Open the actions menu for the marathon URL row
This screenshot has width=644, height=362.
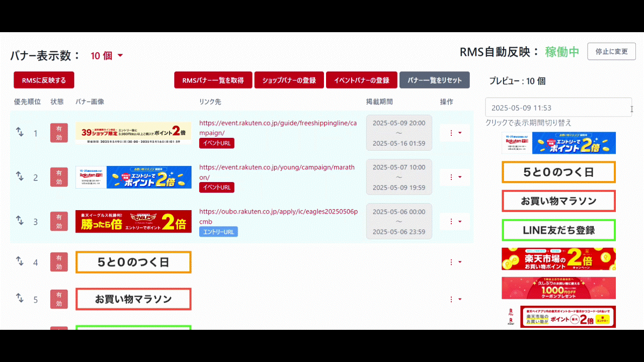pos(455,177)
